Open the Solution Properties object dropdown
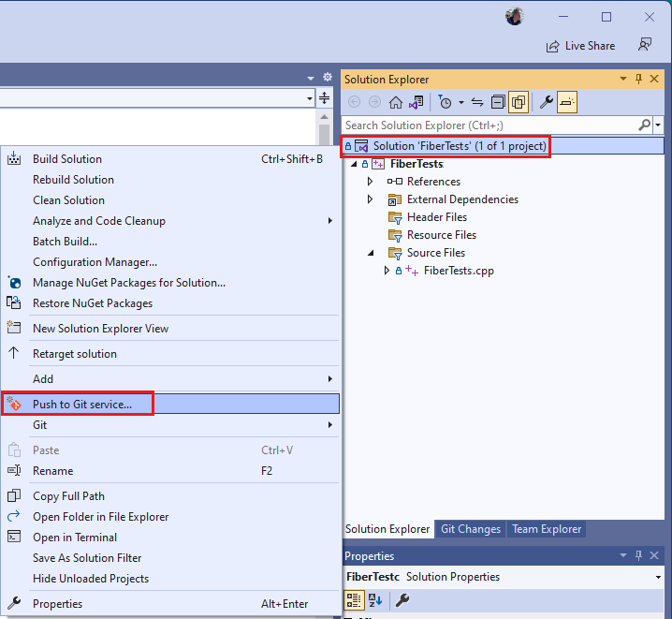This screenshot has width=672, height=619. point(658,577)
